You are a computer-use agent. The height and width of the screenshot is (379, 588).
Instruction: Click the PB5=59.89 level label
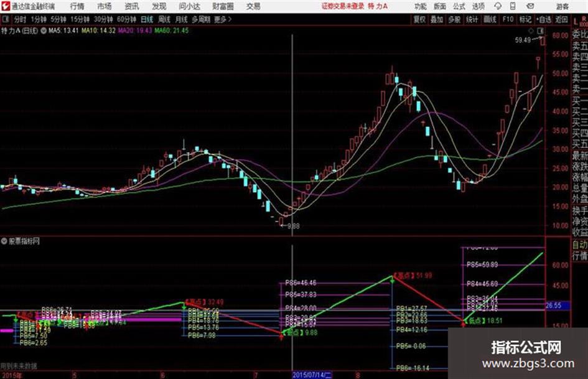482,264
